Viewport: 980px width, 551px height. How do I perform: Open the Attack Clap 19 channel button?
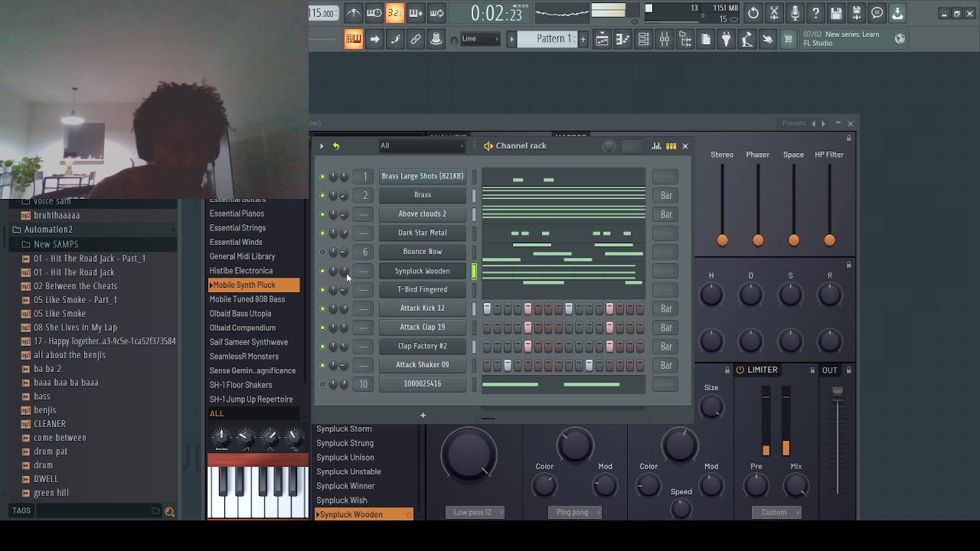coord(423,327)
